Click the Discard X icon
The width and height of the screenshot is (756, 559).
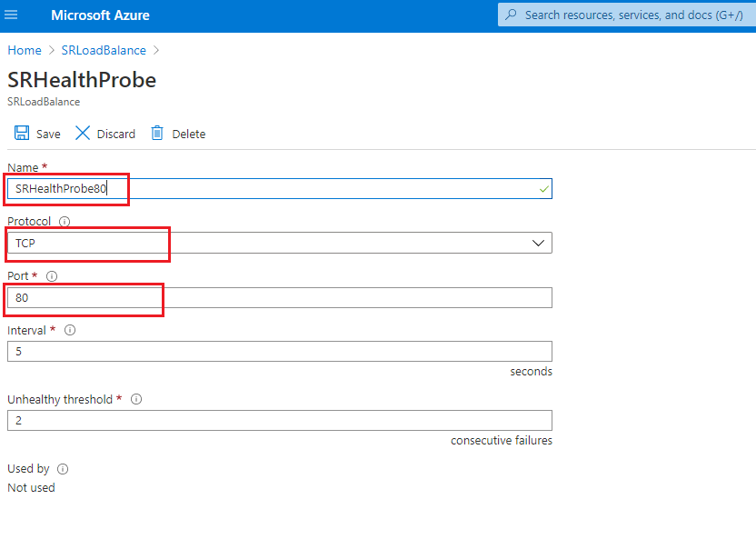pyautogui.click(x=83, y=134)
